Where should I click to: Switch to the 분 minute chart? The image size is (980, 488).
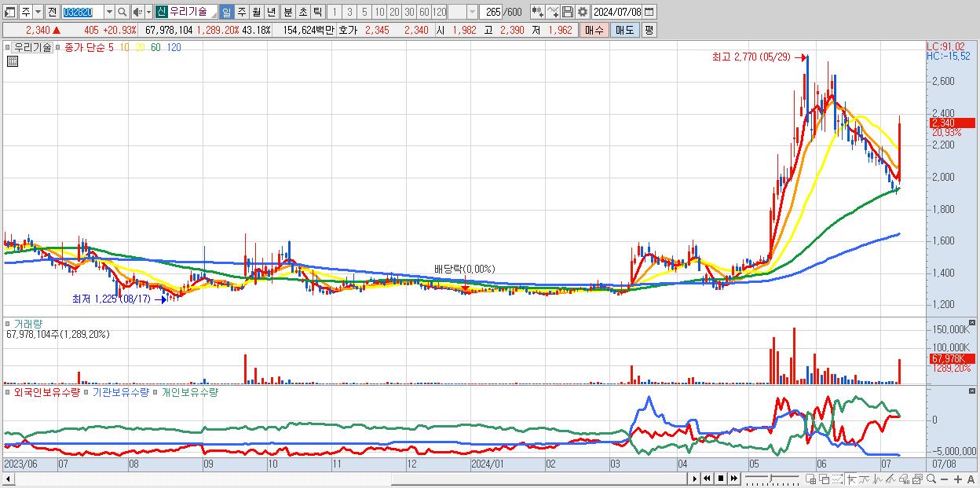(x=288, y=12)
